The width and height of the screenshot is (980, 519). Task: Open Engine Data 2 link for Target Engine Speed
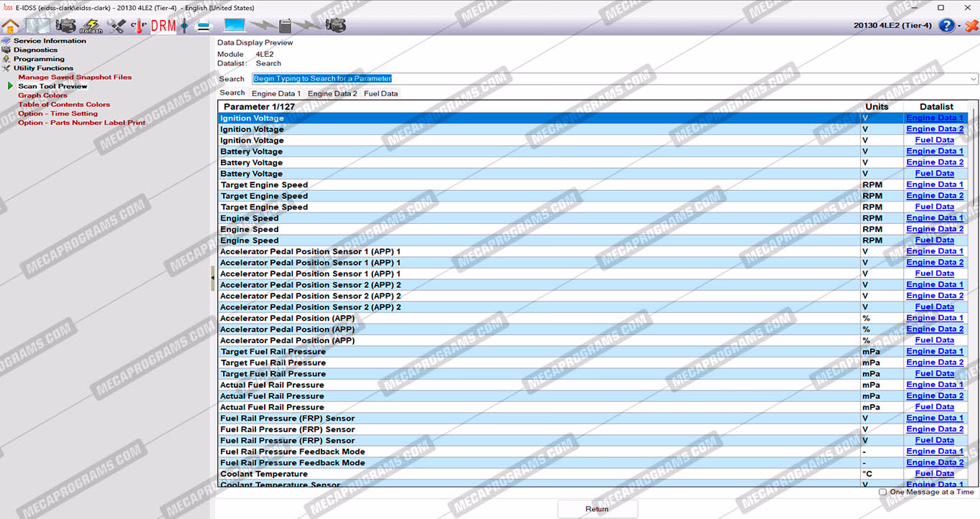point(934,196)
